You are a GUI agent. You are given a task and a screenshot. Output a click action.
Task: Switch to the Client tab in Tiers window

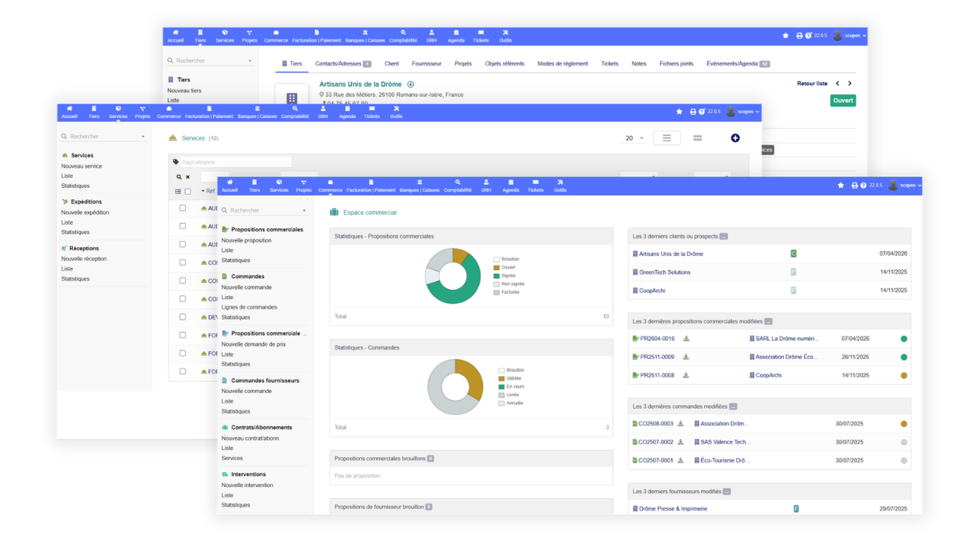(x=392, y=64)
